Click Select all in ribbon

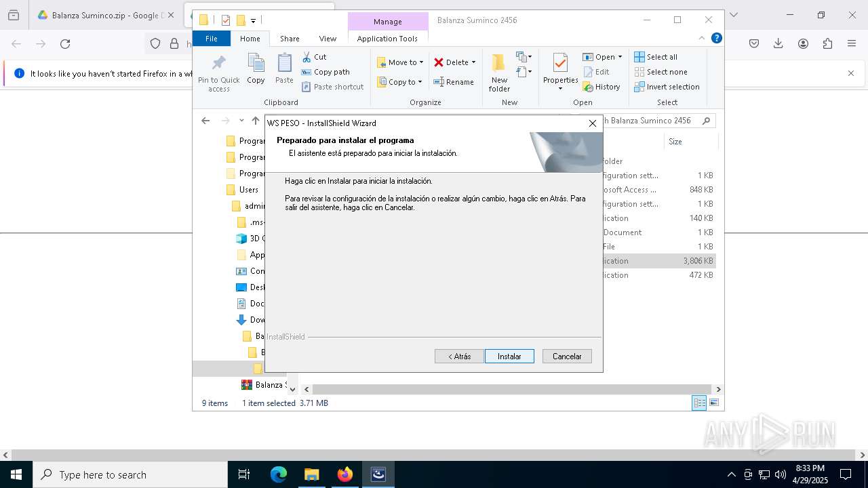pyautogui.click(x=656, y=57)
